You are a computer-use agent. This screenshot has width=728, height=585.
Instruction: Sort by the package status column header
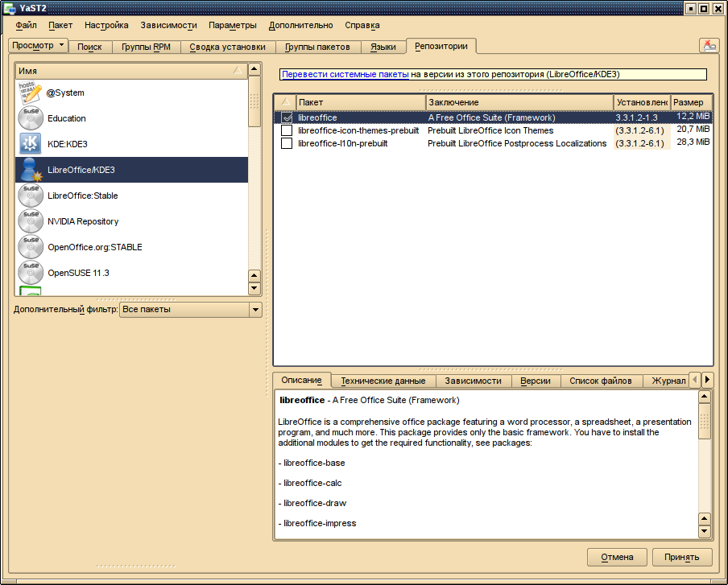286,102
